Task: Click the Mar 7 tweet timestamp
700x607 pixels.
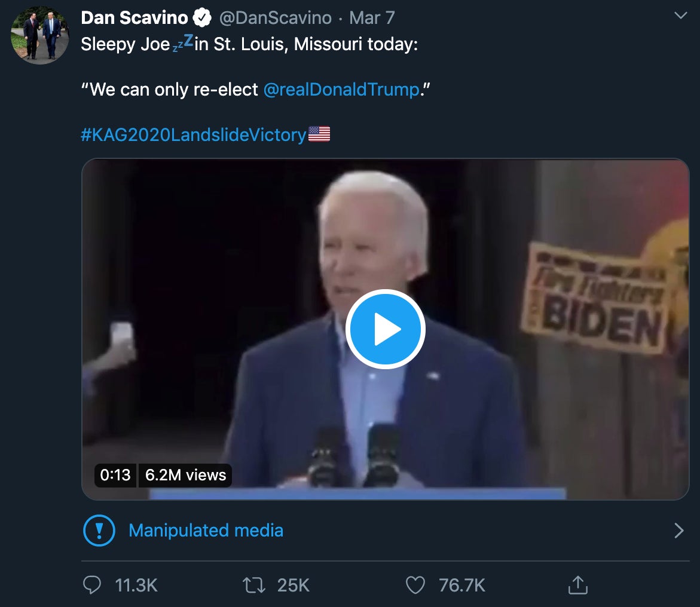Action: pos(372,18)
